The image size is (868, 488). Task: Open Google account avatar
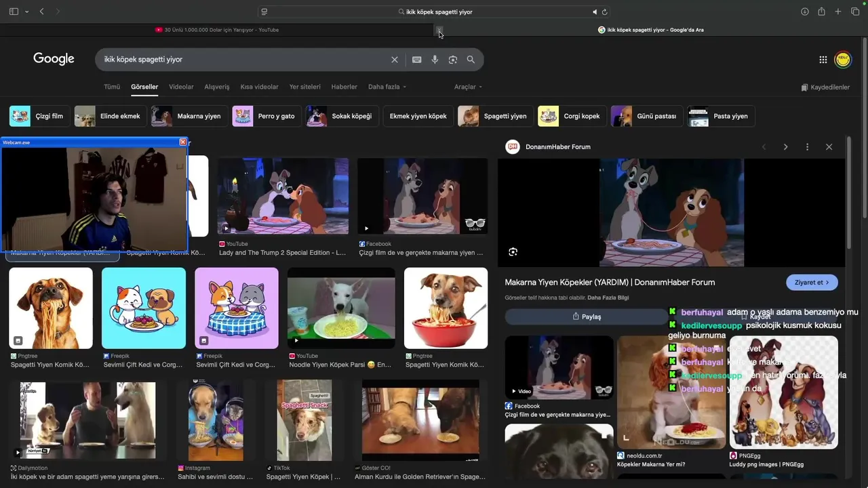point(843,60)
